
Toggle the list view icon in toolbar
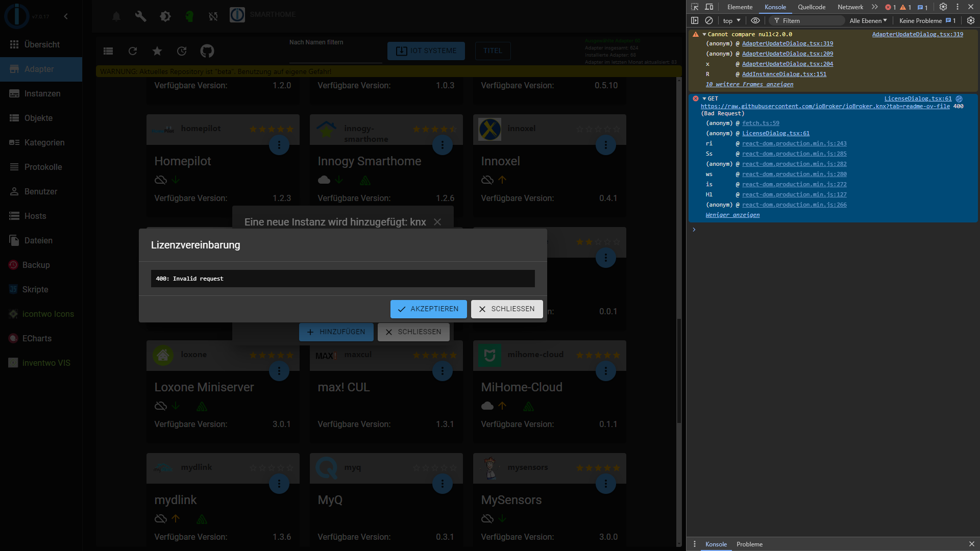(108, 51)
